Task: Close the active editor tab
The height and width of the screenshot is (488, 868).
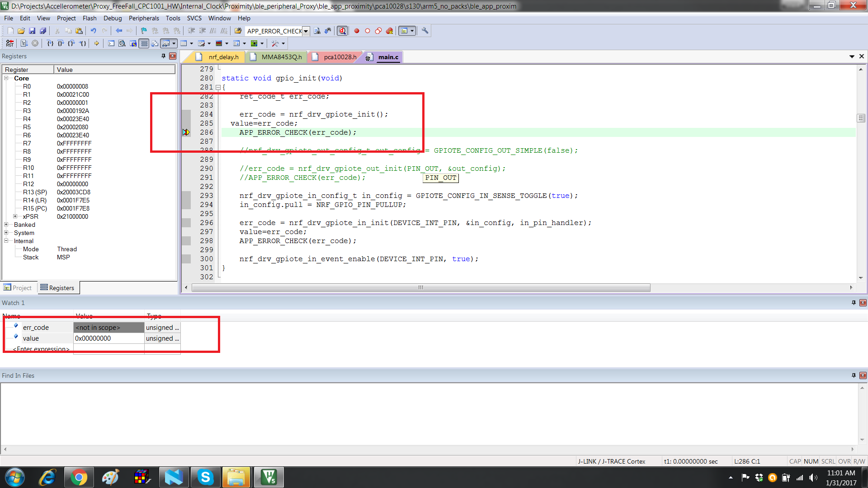Action: pos(862,56)
